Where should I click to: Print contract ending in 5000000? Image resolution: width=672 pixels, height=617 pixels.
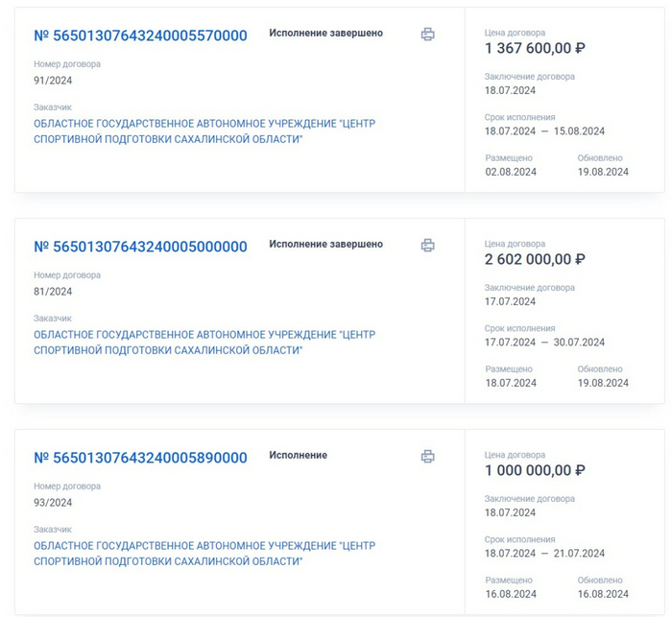point(427,246)
